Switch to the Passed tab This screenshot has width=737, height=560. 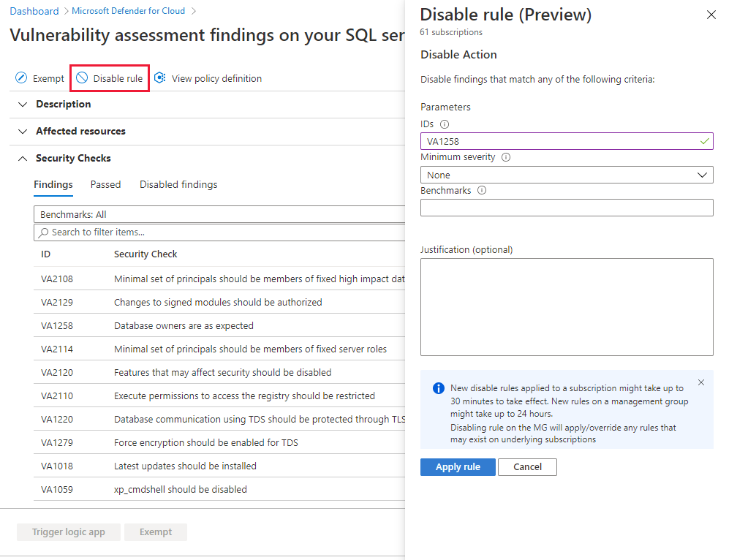105,184
